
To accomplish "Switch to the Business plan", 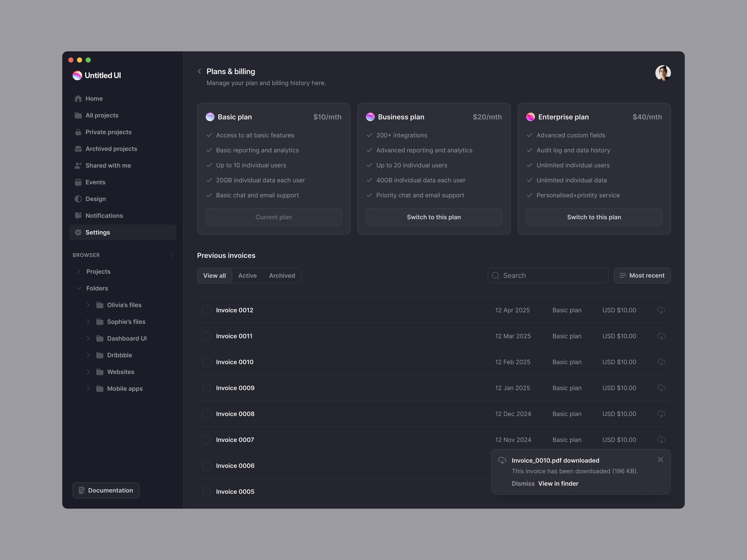I will point(434,217).
